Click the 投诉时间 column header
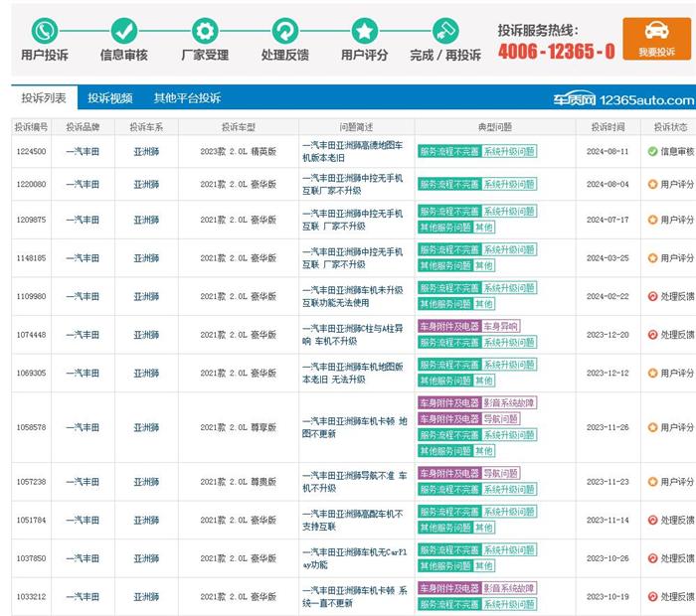Image resolution: width=696 pixels, height=616 pixels. (x=609, y=127)
